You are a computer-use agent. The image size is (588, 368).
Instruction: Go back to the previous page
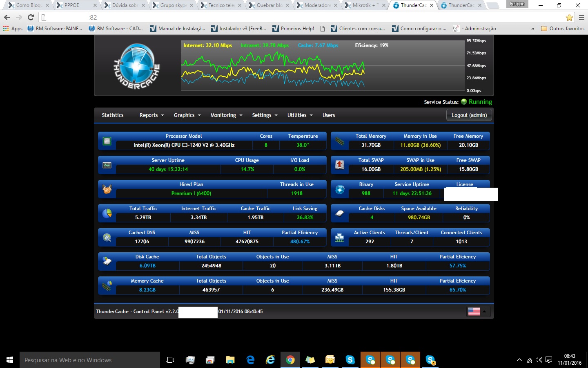[x=7, y=17]
